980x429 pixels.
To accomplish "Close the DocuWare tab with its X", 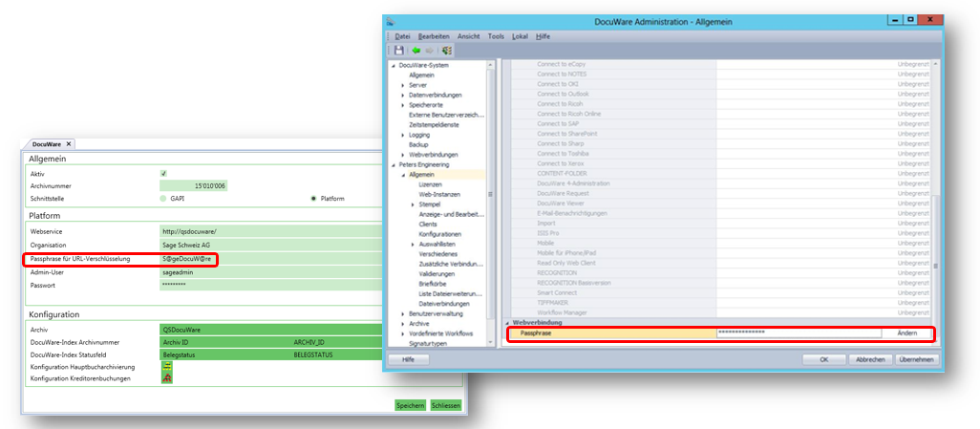I will tap(69, 144).
